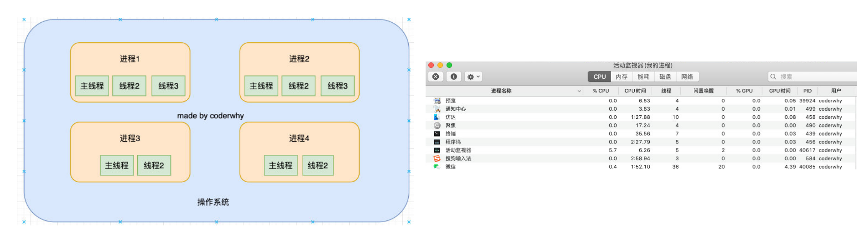The height and width of the screenshot is (245, 868).
Task: Open the 磁盘 tab
Action: (x=665, y=77)
